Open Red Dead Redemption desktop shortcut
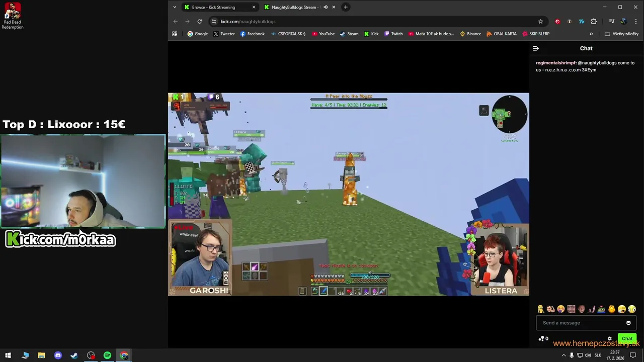The height and width of the screenshot is (362, 644). point(13,16)
